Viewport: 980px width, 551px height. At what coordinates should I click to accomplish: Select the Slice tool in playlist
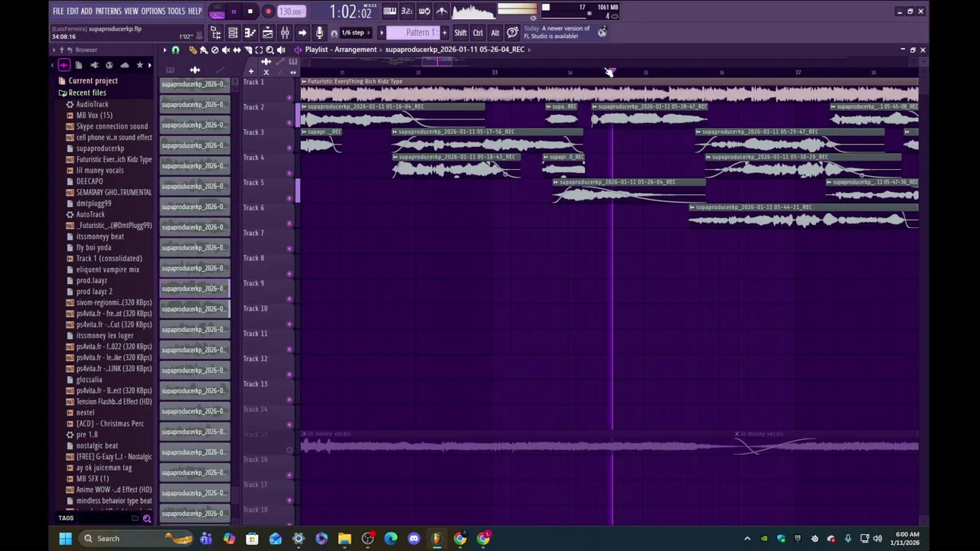click(x=248, y=50)
